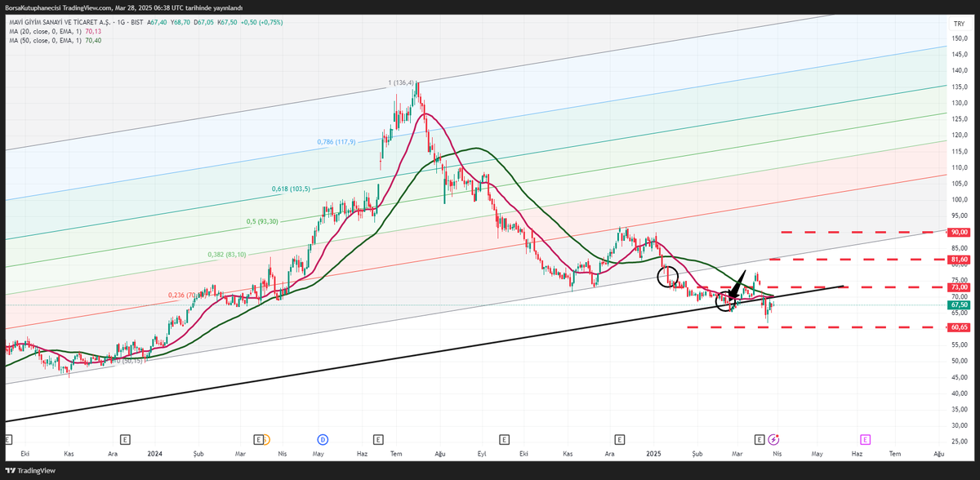Select the green 67,50 current price label
The height and width of the screenshot is (480, 980).
pos(960,304)
